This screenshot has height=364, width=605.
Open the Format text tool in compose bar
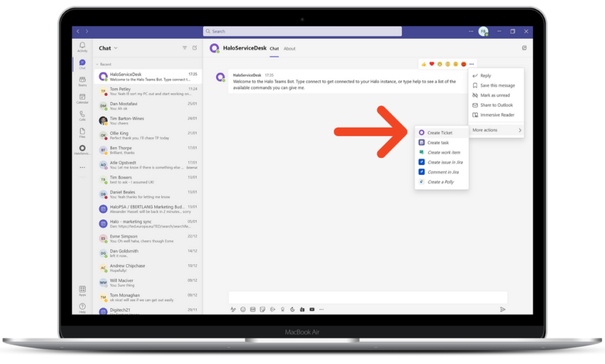tap(233, 309)
